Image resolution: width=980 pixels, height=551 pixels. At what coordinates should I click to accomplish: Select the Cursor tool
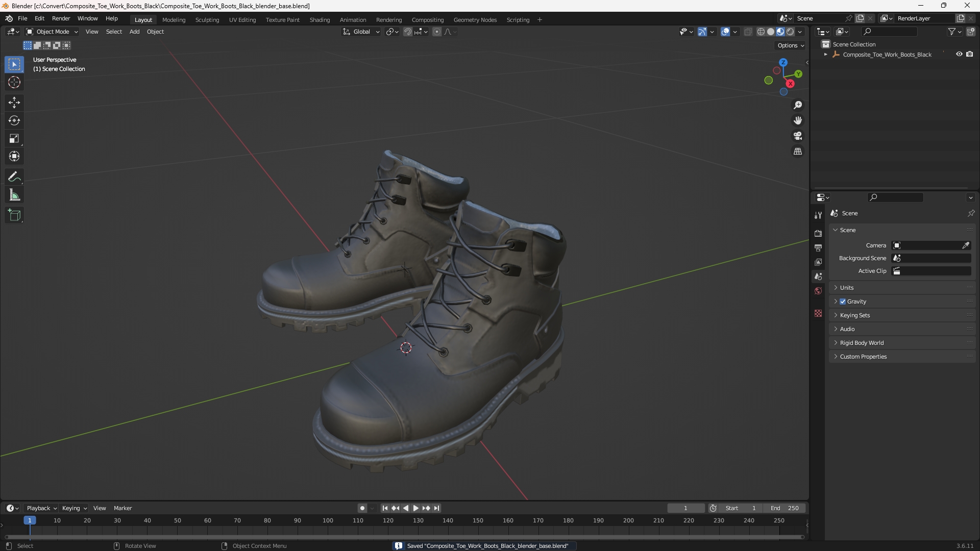tap(14, 82)
